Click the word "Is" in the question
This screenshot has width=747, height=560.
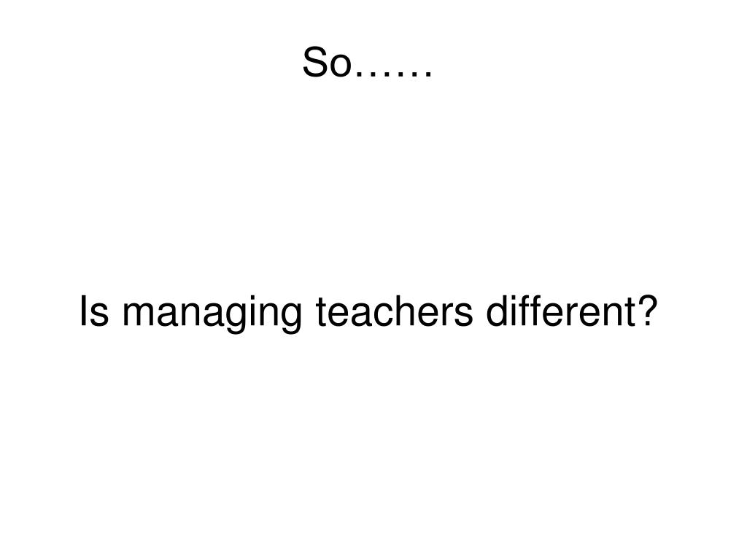pos(94,311)
